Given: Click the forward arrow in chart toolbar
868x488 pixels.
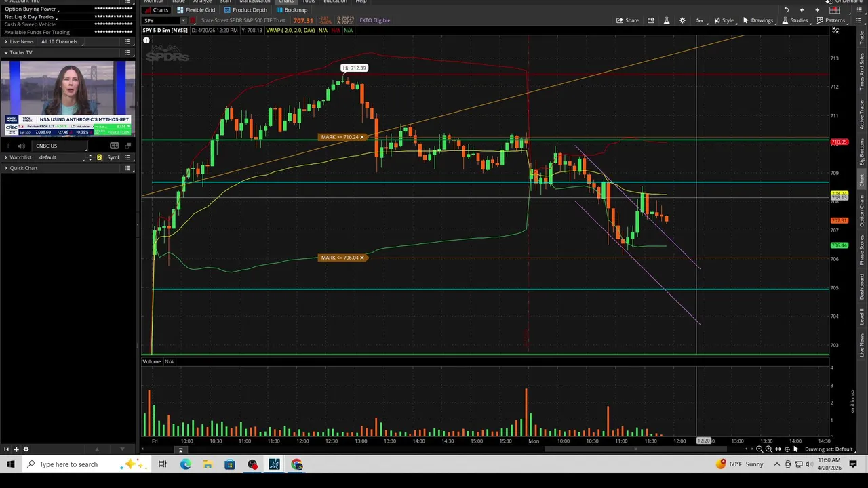Looking at the screenshot, I should coord(817,10).
